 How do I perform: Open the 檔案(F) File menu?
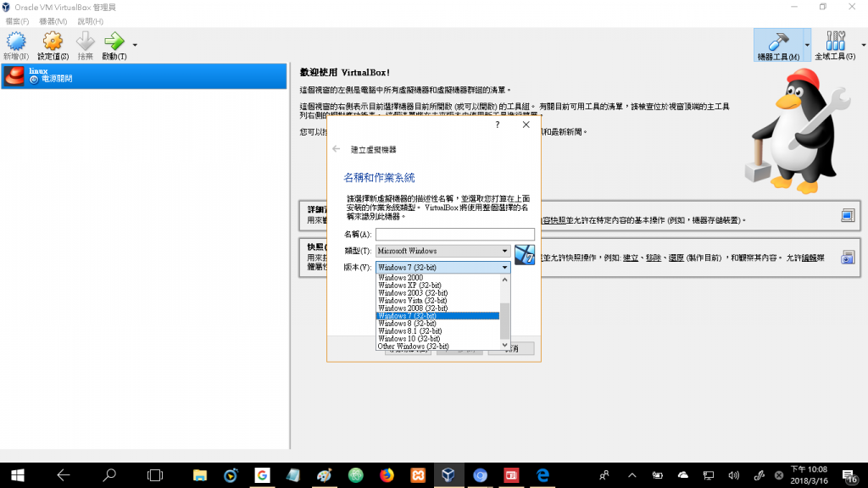pyautogui.click(x=17, y=21)
